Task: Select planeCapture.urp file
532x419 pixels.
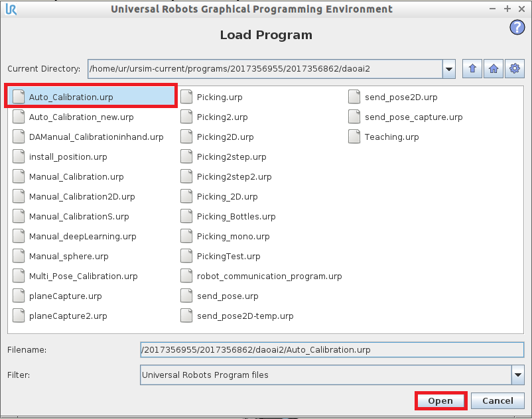Action: point(57,296)
